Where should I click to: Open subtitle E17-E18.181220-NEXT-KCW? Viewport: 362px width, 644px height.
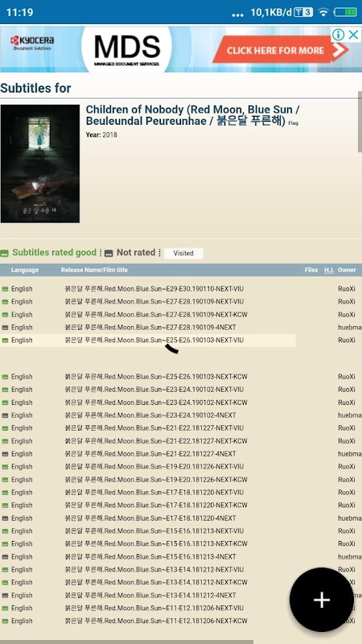156,506
